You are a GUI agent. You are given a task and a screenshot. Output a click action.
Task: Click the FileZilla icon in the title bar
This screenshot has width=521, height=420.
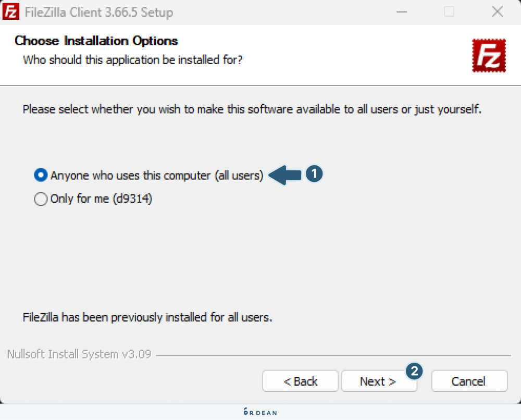[11, 11]
